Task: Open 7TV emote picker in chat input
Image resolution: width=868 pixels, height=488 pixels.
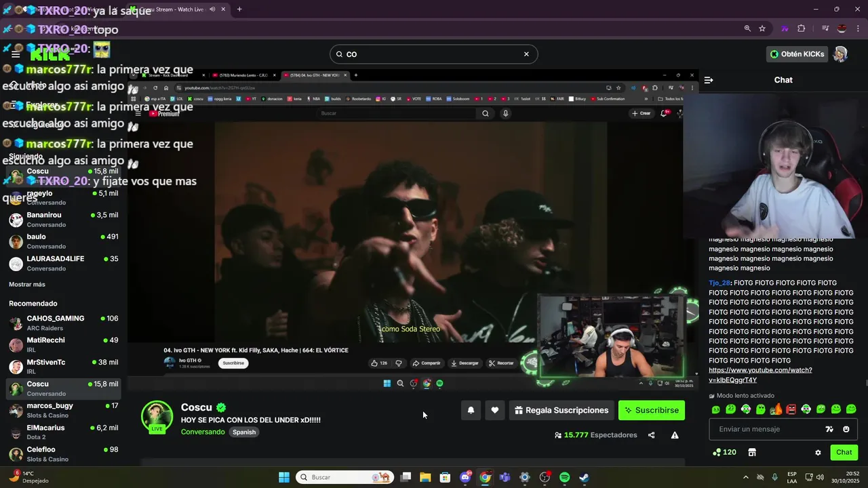Action: tap(829, 429)
